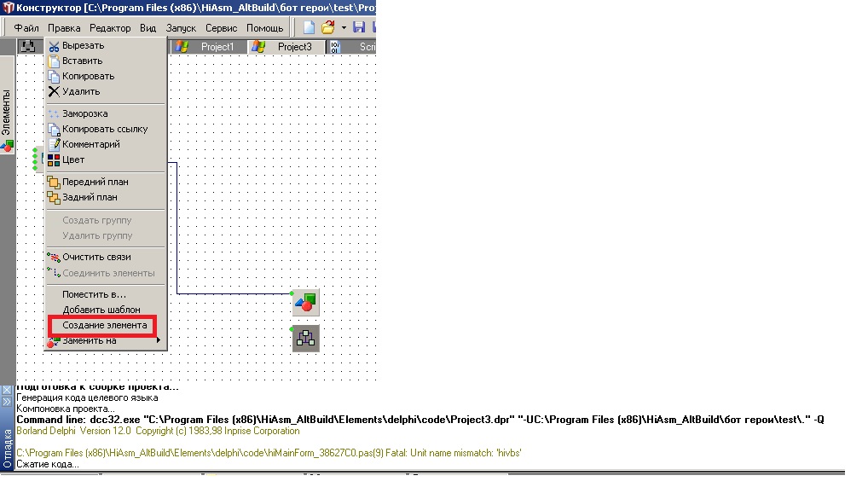The width and height of the screenshot is (868, 493).
Task: Choose Вставить (paste) in Правка menu
Action: coord(82,61)
